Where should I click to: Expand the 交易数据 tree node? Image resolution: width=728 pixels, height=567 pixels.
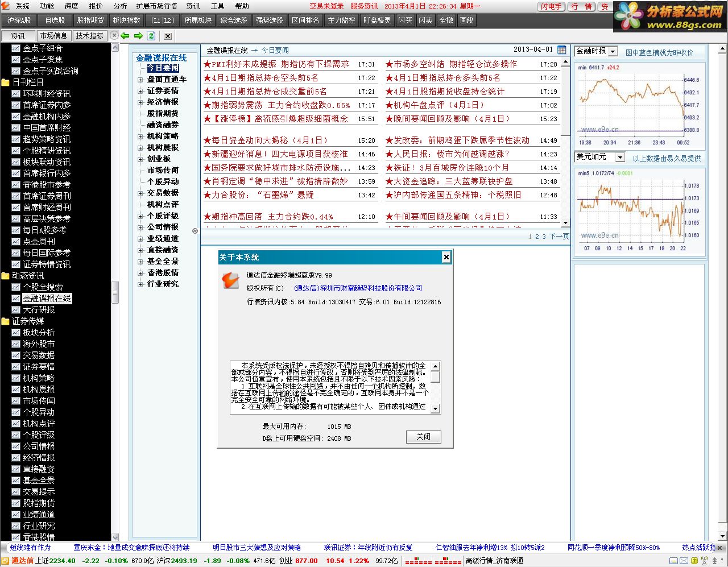(x=140, y=193)
